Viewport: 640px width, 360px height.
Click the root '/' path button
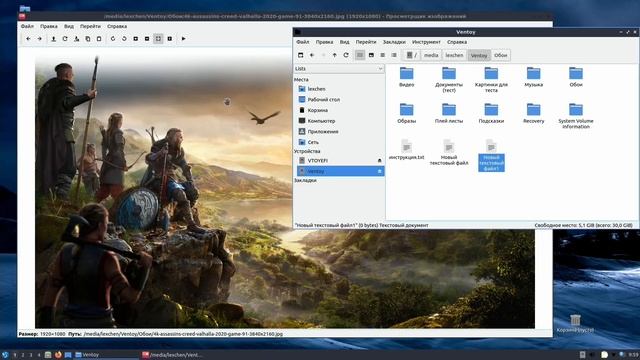coord(412,55)
